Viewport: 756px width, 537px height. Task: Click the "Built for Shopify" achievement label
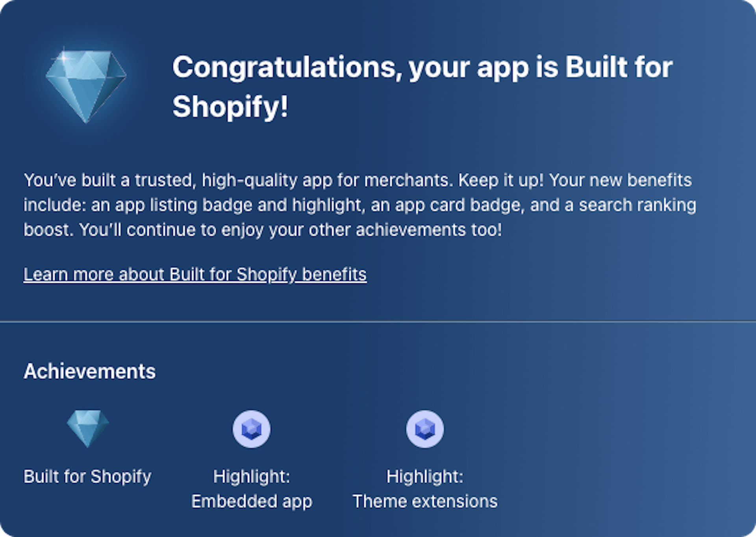point(87,476)
